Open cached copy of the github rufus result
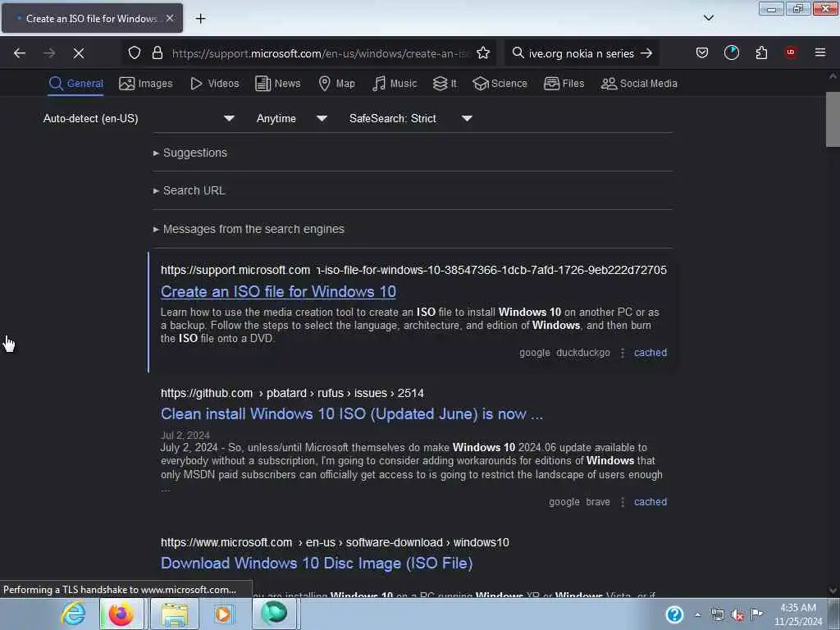The image size is (840, 630). (x=651, y=502)
